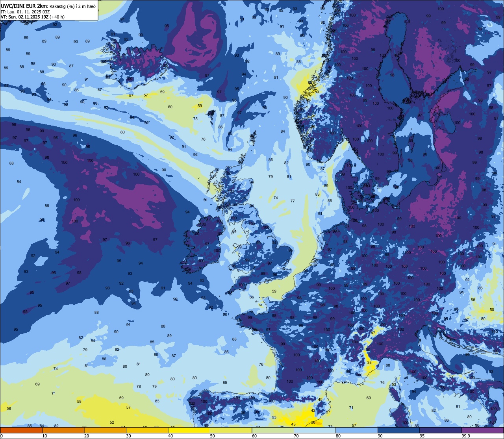
Task: Select the legend swatch between 30 and 40
Action: click(x=147, y=430)
